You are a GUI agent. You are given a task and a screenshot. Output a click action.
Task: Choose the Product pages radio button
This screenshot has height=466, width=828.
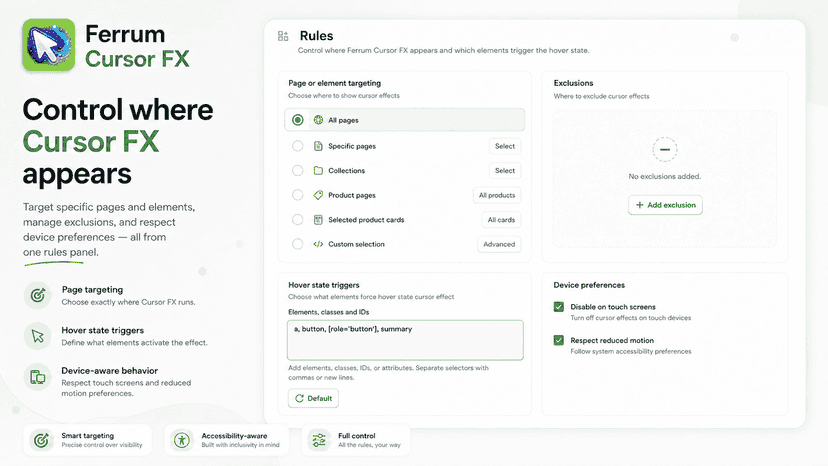(x=298, y=195)
